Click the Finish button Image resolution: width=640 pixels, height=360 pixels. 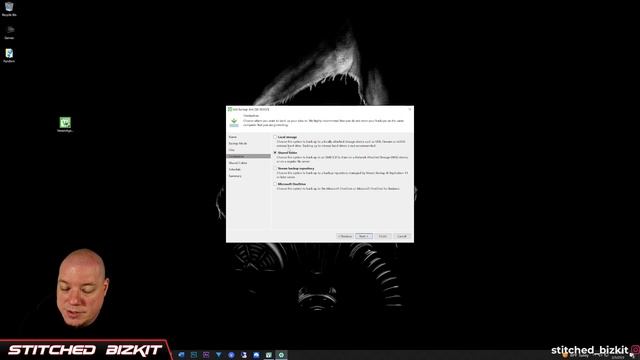pos(383,236)
